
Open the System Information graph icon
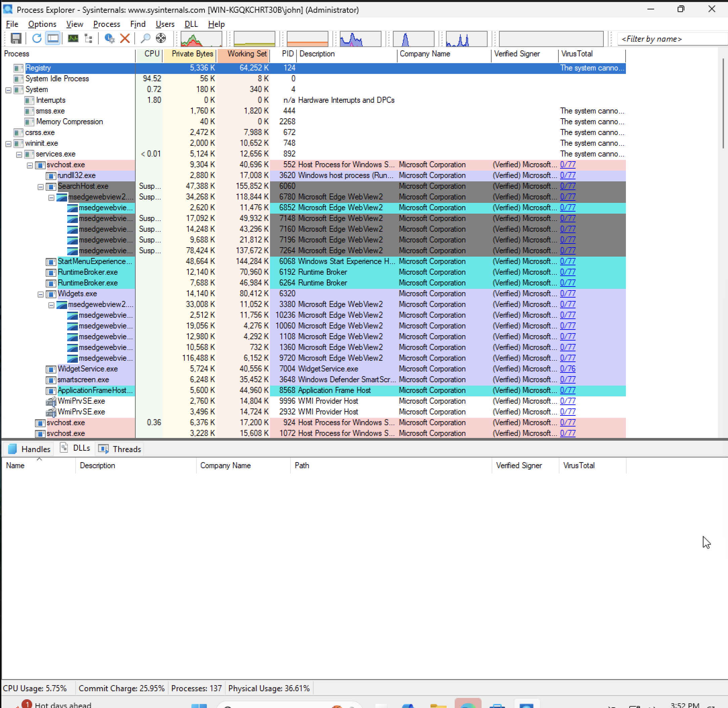click(x=73, y=38)
